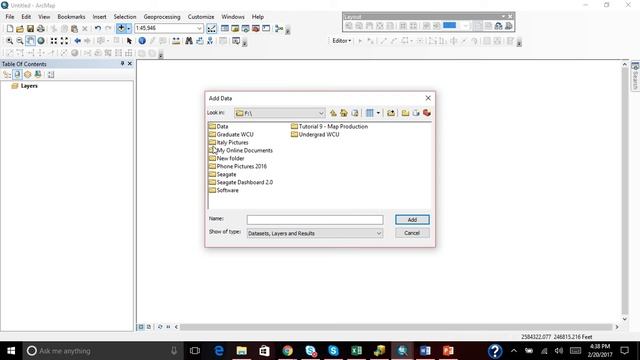Choose the Select Elements arrow tool
The width and height of the screenshot is (640, 360).
[x=129, y=41]
